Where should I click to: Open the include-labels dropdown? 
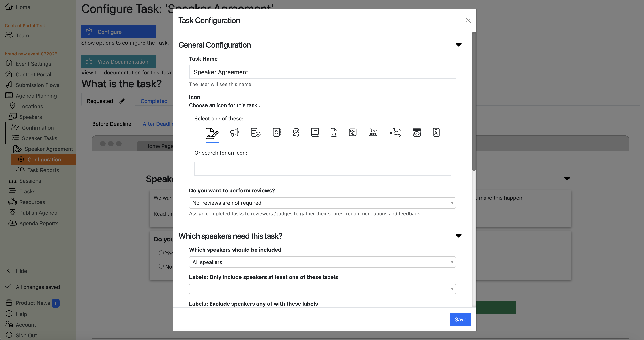(322, 289)
